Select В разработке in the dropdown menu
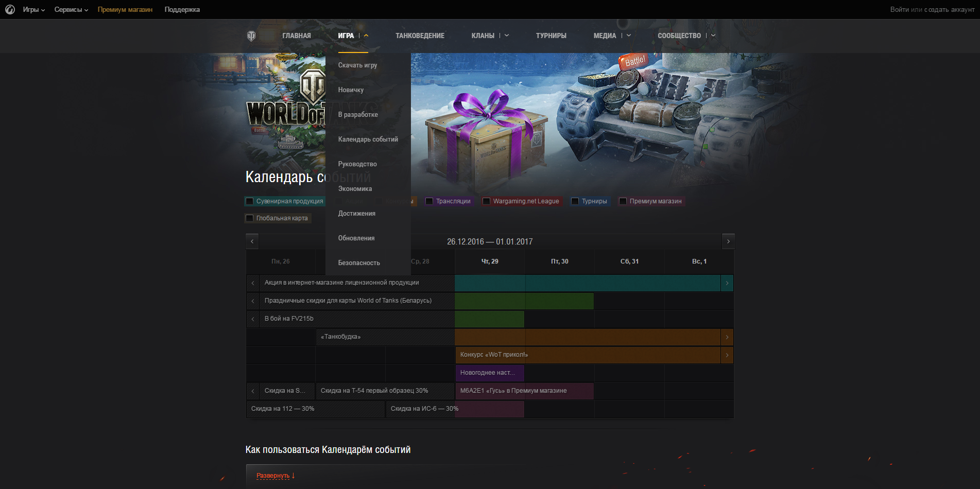 coord(358,115)
